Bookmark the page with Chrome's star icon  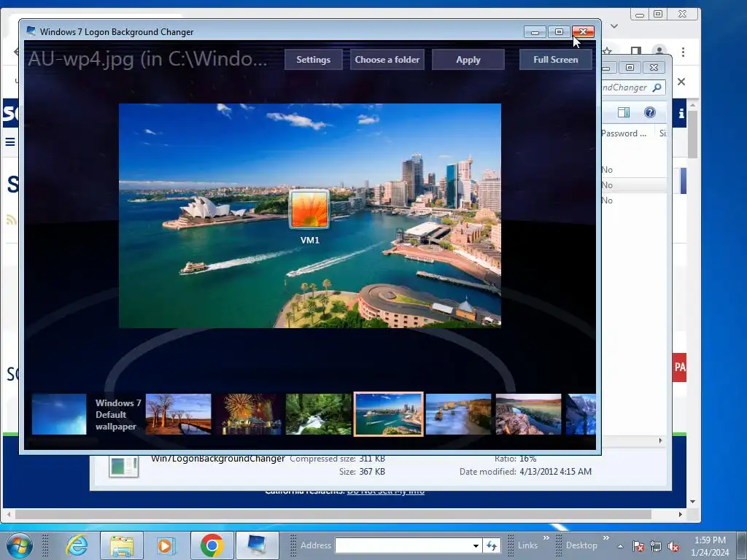click(607, 51)
